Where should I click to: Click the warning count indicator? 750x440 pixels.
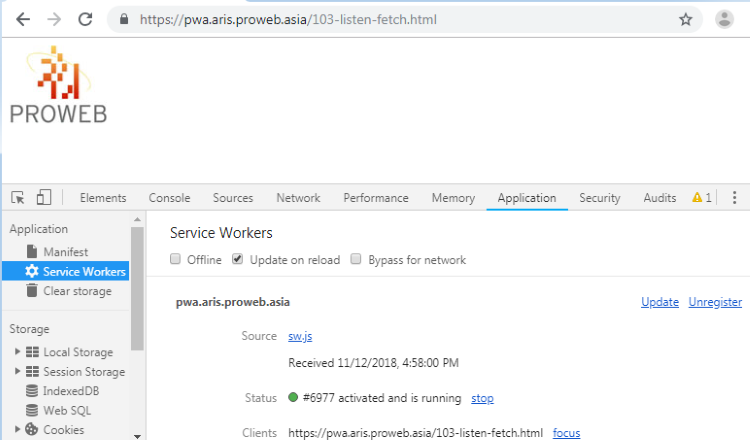point(702,198)
